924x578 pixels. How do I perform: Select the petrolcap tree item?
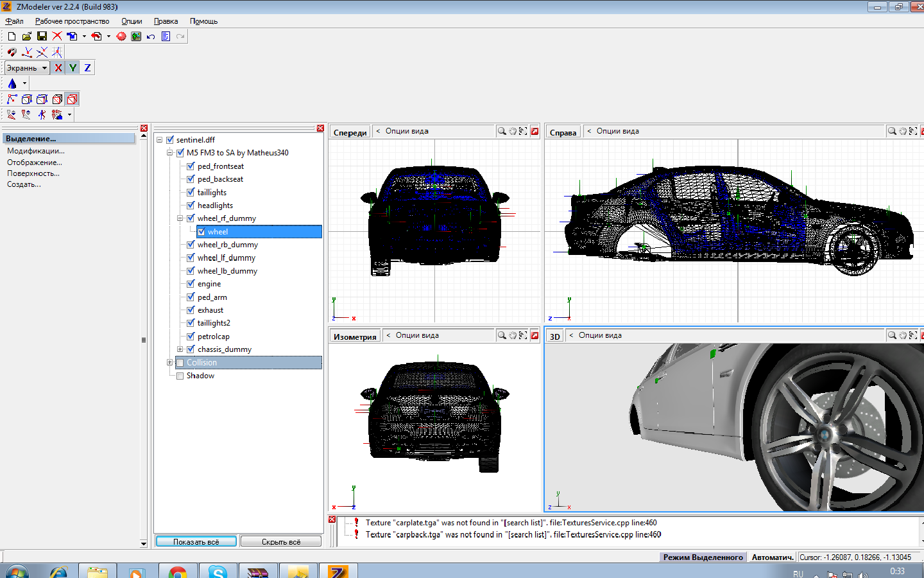(214, 337)
